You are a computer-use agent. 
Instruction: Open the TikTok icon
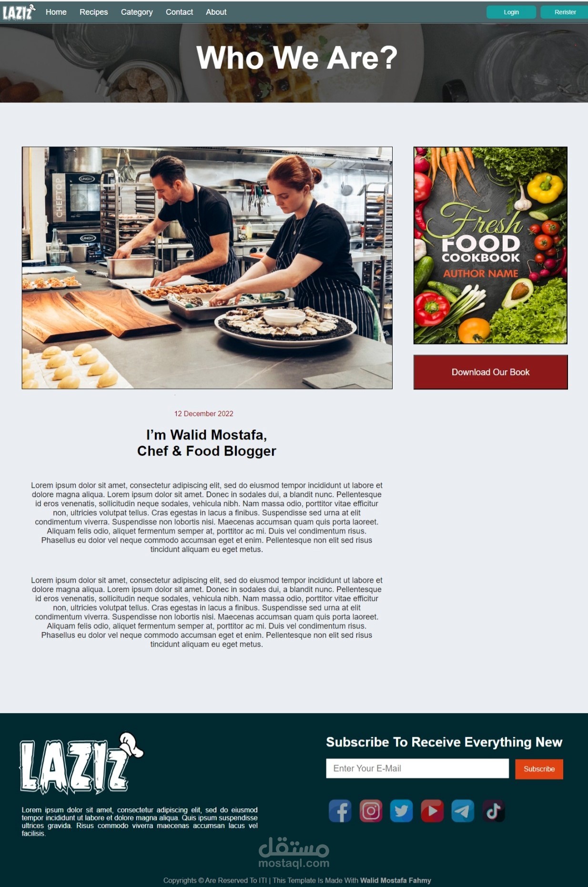[494, 811]
